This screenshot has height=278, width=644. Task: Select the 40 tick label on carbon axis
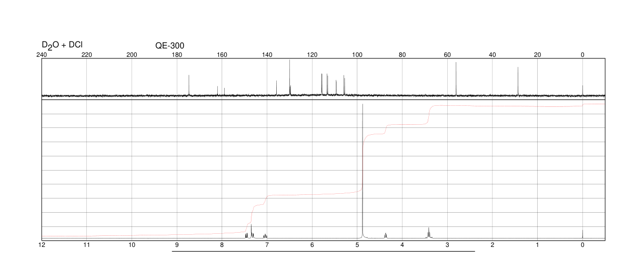point(492,55)
